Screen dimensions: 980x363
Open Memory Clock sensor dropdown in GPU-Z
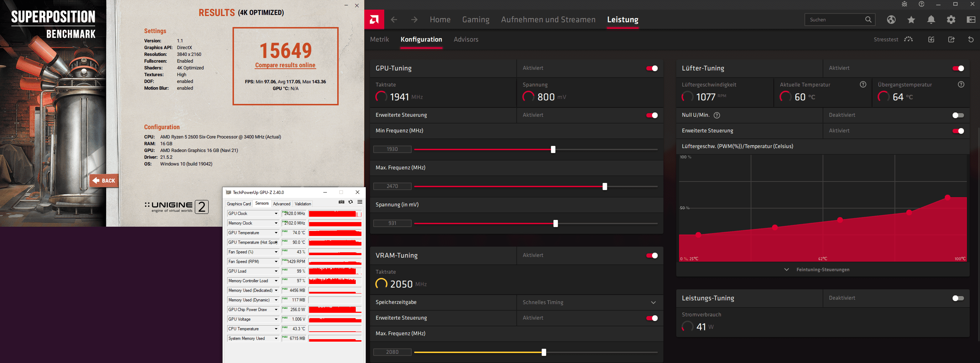tap(276, 223)
